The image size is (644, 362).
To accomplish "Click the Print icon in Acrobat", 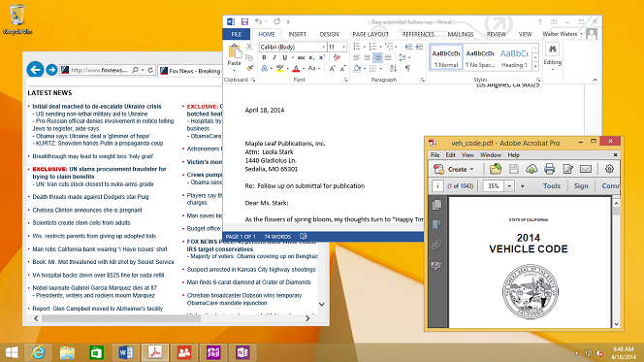I will [550, 169].
